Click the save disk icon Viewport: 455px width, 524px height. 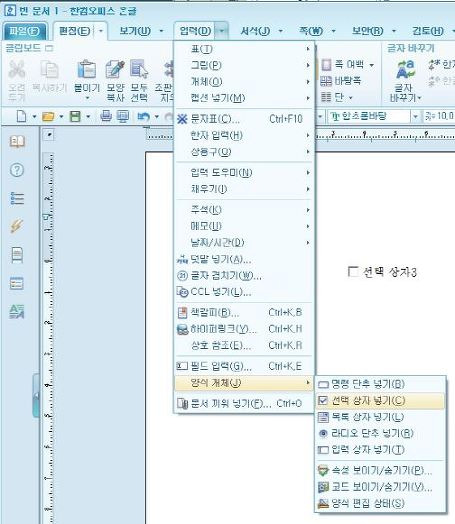coord(75,117)
